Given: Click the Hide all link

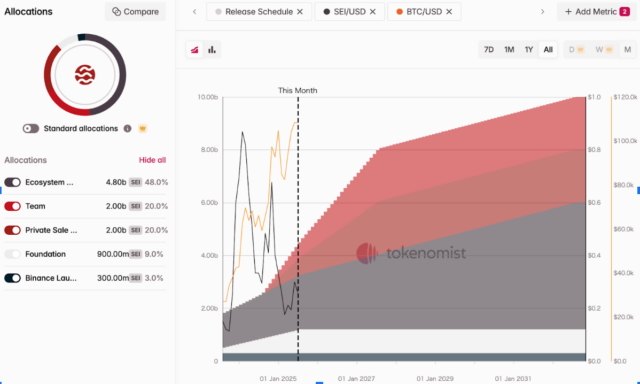Looking at the screenshot, I should pos(152,160).
